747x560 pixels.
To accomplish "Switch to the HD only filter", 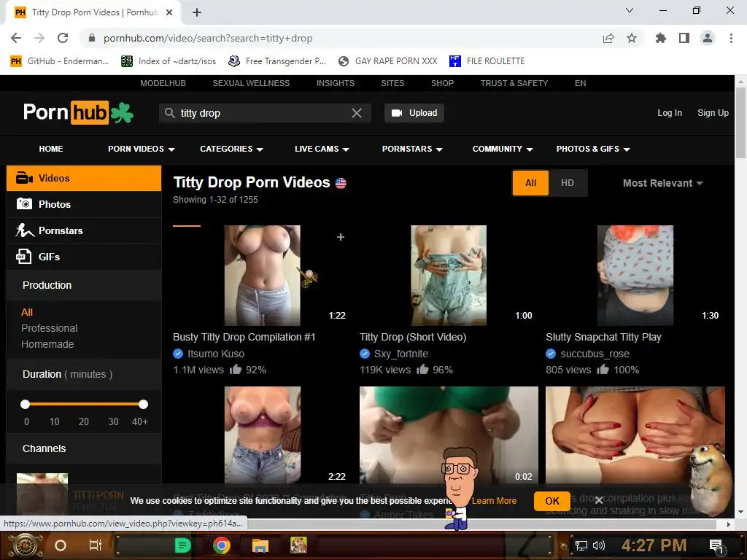I will [x=568, y=183].
